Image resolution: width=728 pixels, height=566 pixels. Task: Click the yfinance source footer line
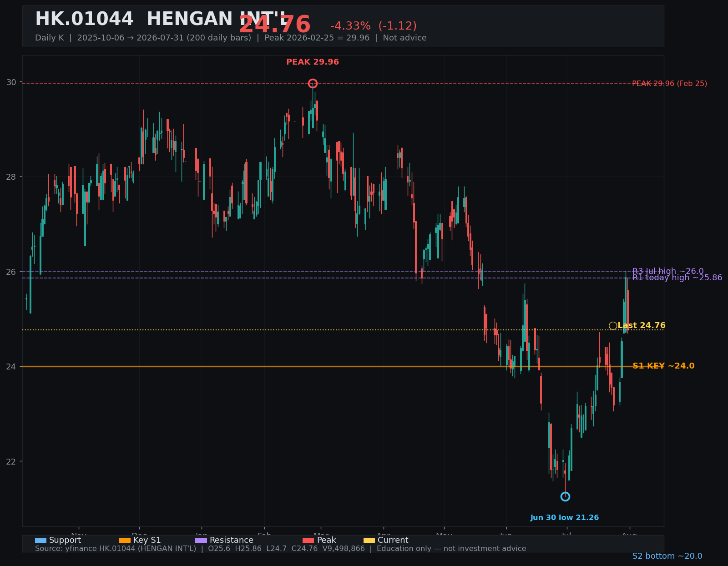(x=281, y=549)
